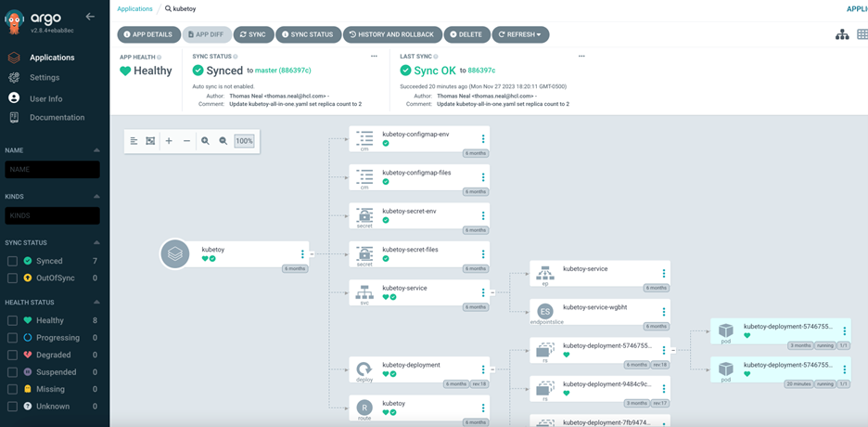This screenshot has height=427, width=868.
Task: Open the Refresh dropdown button
Action: point(520,34)
